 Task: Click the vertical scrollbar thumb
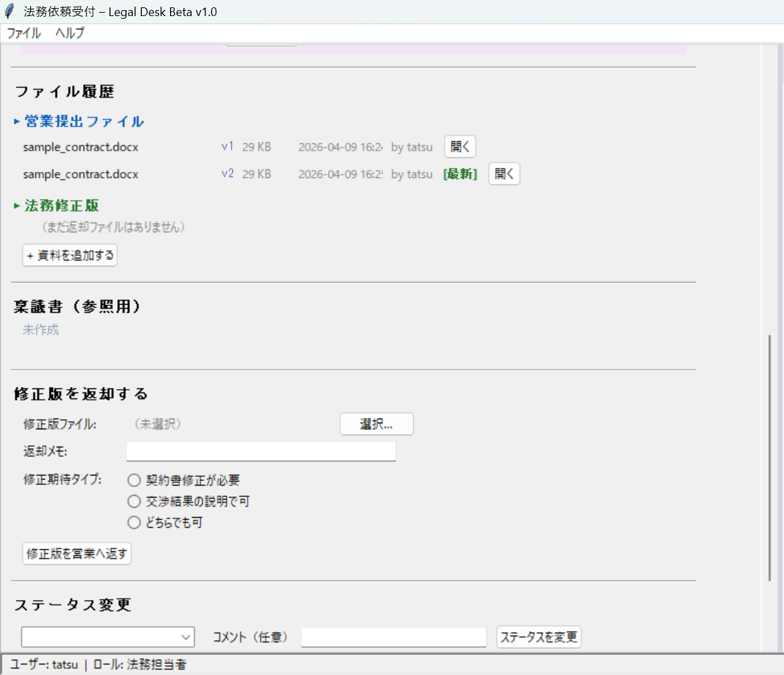tap(771, 455)
